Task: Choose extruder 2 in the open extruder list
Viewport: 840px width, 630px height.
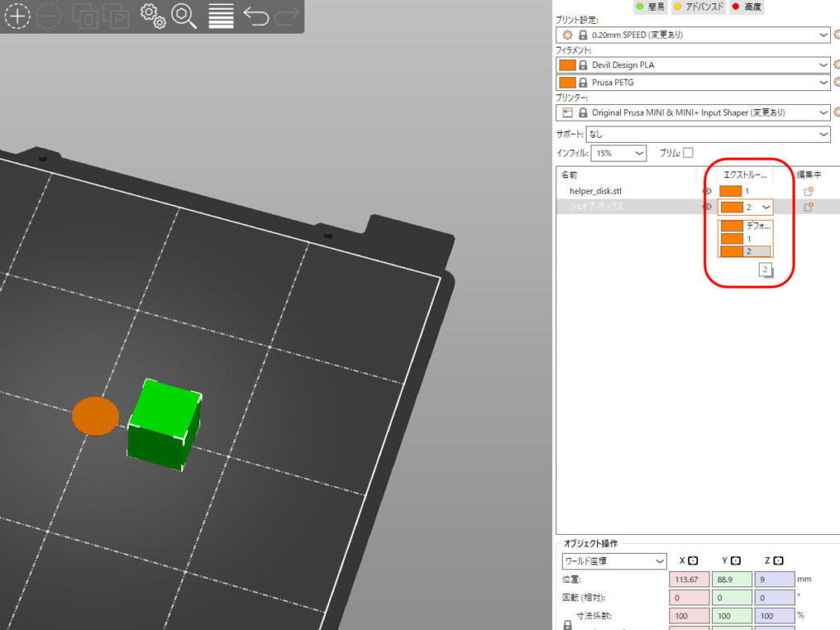Action: tap(745, 251)
